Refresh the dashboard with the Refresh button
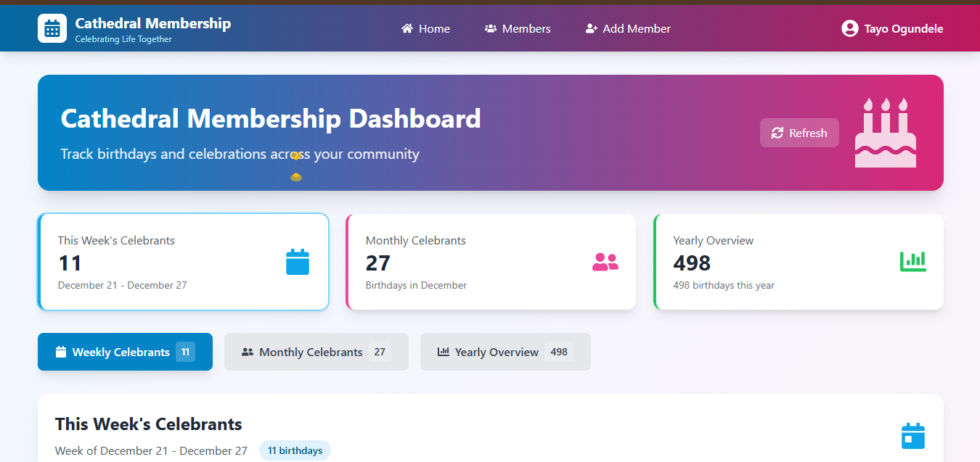The width and height of the screenshot is (980, 462). pos(799,133)
